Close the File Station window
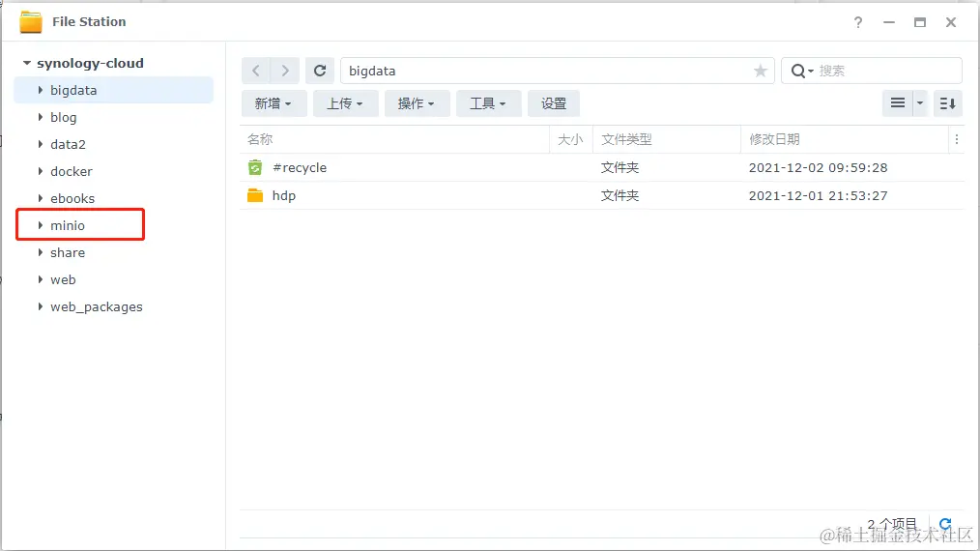 click(951, 22)
